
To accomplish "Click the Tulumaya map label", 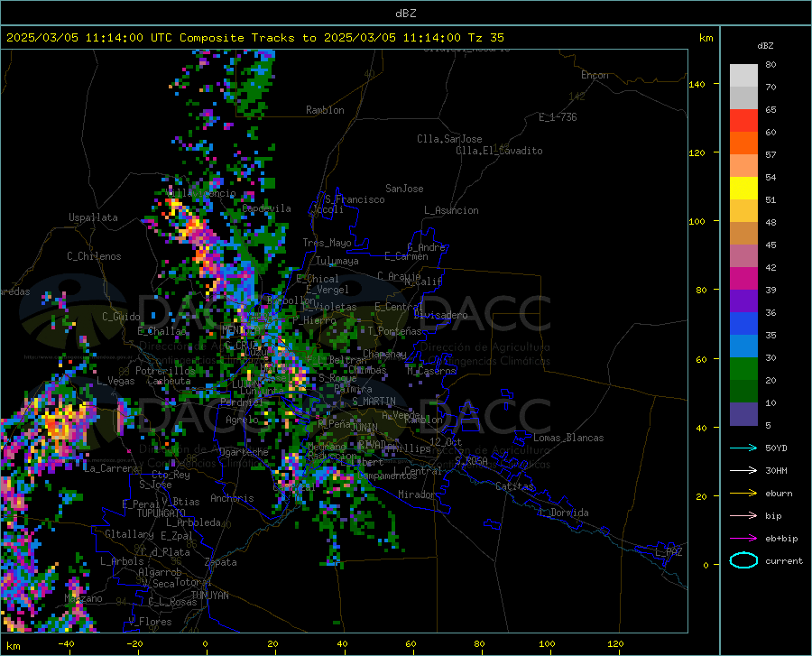I will 337,261.
